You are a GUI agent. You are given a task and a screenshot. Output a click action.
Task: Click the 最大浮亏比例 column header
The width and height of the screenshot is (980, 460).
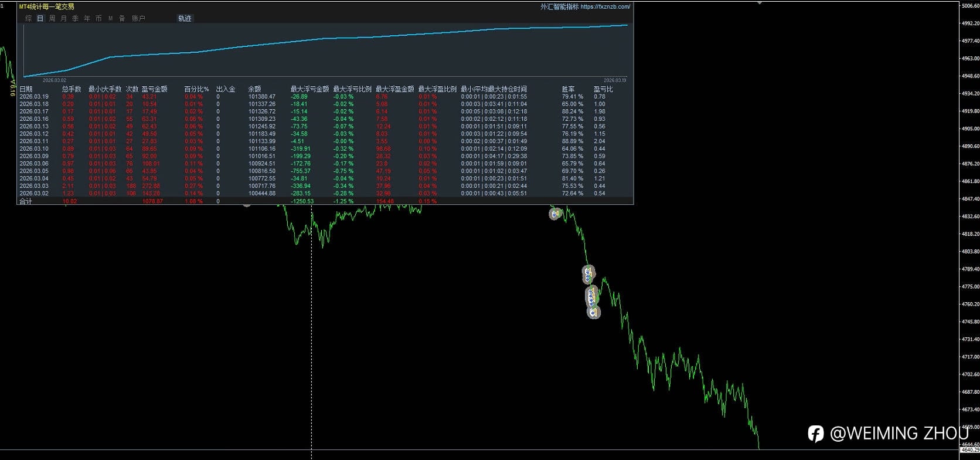coord(352,89)
